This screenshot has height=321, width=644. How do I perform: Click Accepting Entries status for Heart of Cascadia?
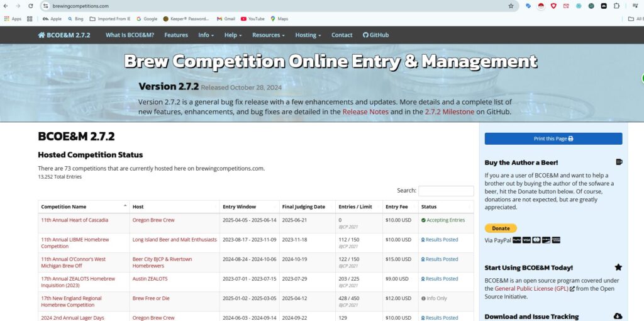pos(443,220)
